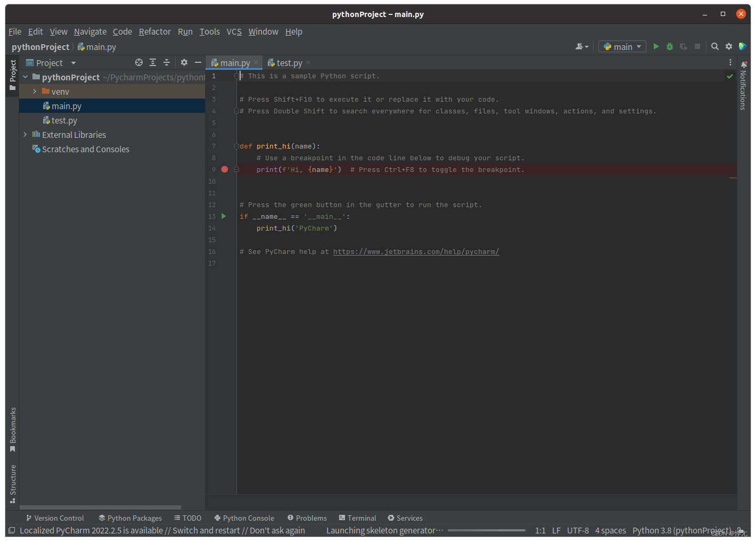Open the Refactor menu
Image resolution: width=756 pixels, height=542 pixels.
[x=155, y=31]
